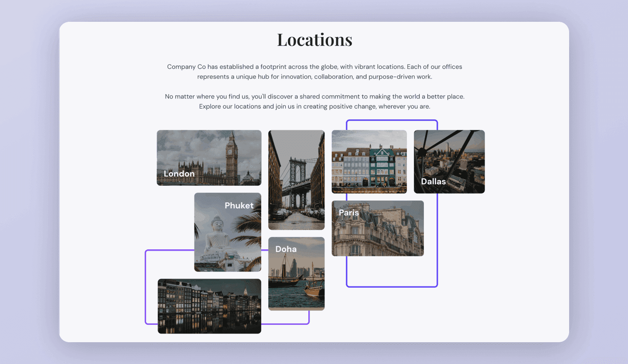Click purple outline frame left of Amsterdam photo
628x364 pixels.
pyautogui.click(x=146, y=288)
